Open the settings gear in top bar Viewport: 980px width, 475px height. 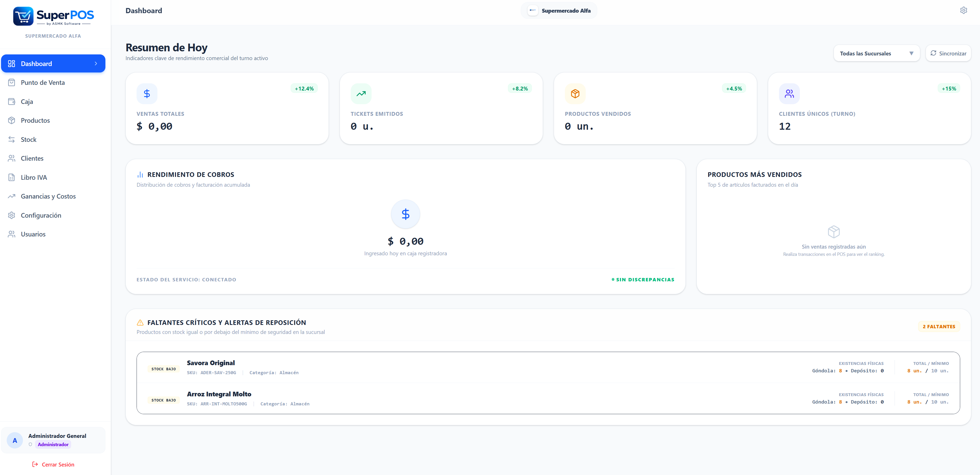tap(963, 10)
